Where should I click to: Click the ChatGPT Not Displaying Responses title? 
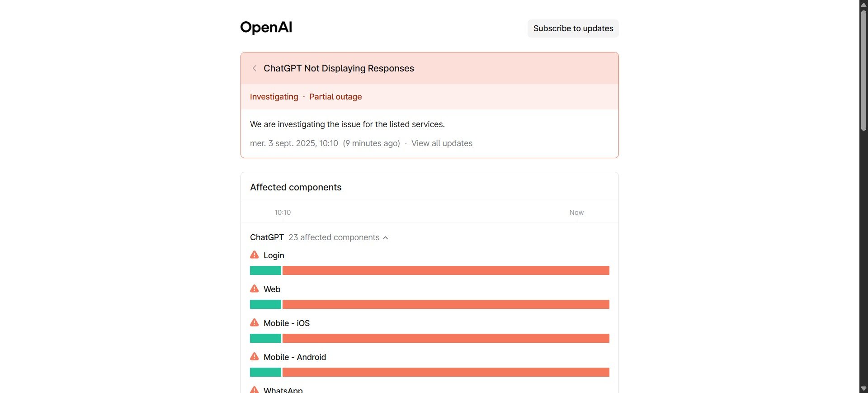(x=339, y=68)
